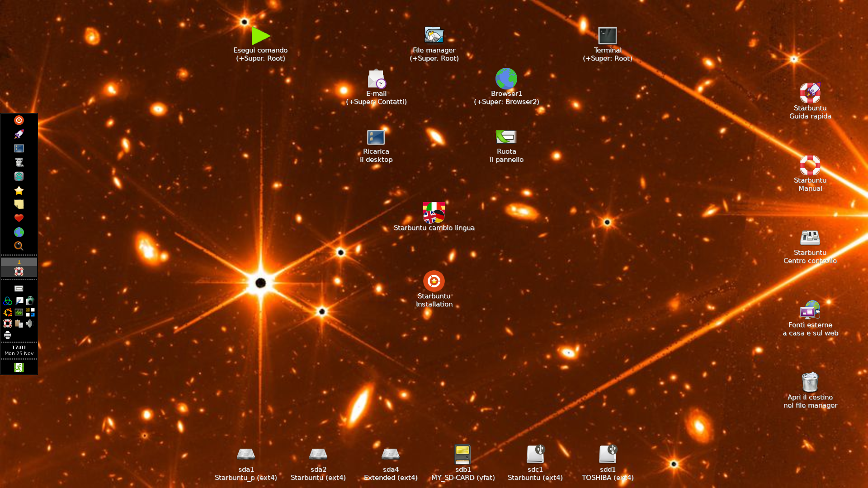Launch Browser1 globe icon
The height and width of the screenshot is (488, 868).
(x=506, y=79)
